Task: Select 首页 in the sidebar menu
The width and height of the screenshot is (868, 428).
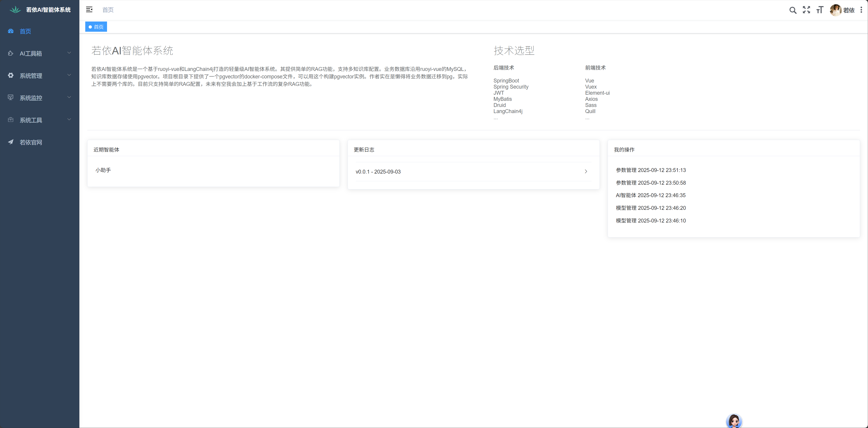Action: tap(26, 31)
